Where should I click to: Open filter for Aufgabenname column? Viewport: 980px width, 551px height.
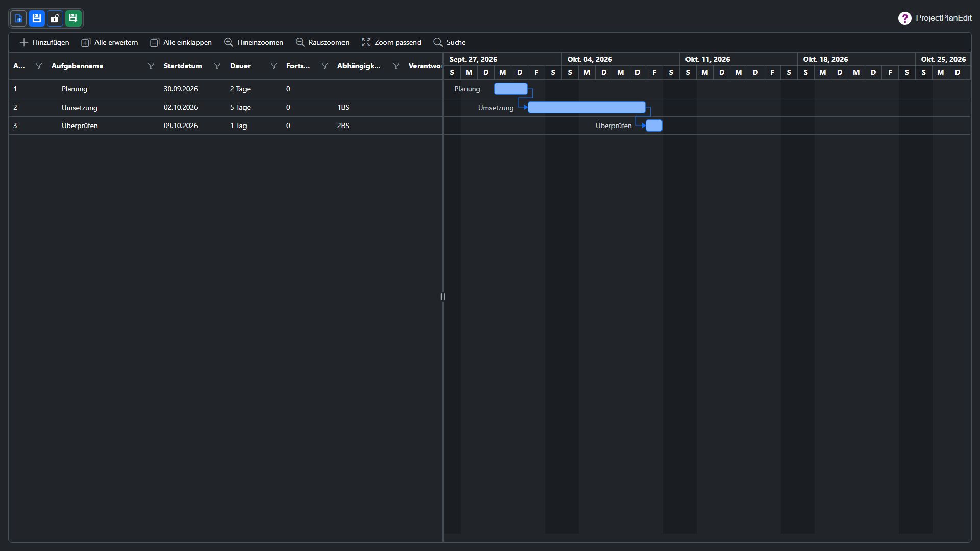(x=151, y=66)
